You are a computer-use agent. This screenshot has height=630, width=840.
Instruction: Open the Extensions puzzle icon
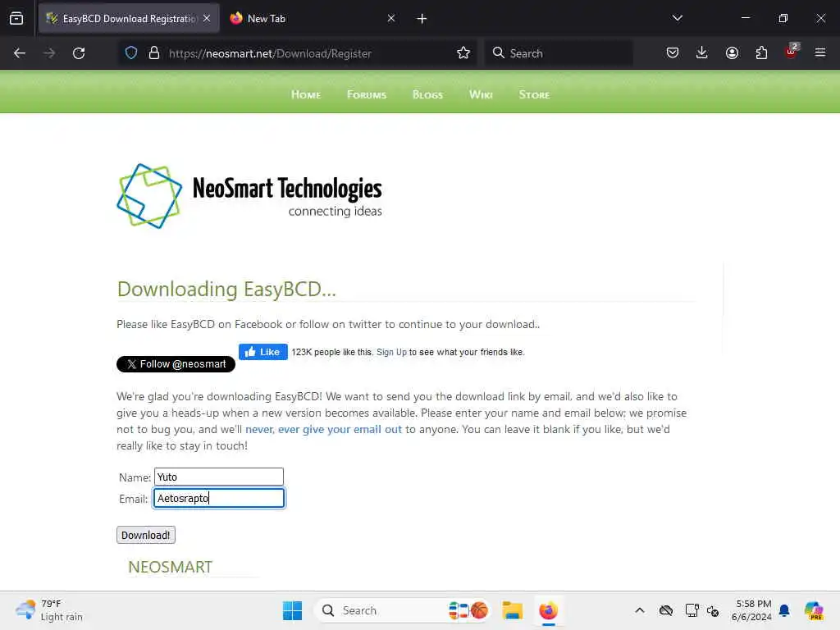761,53
